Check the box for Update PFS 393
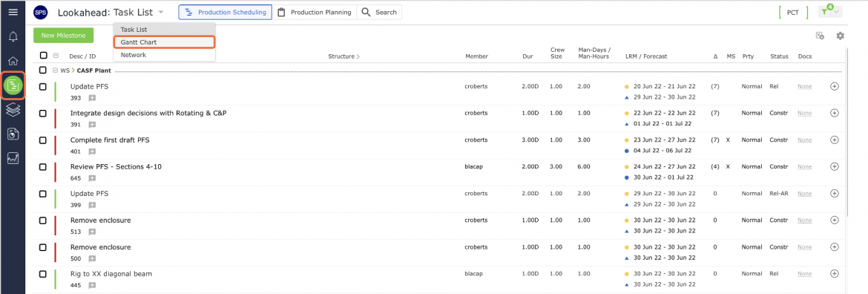The image size is (868, 294). [x=42, y=86]
